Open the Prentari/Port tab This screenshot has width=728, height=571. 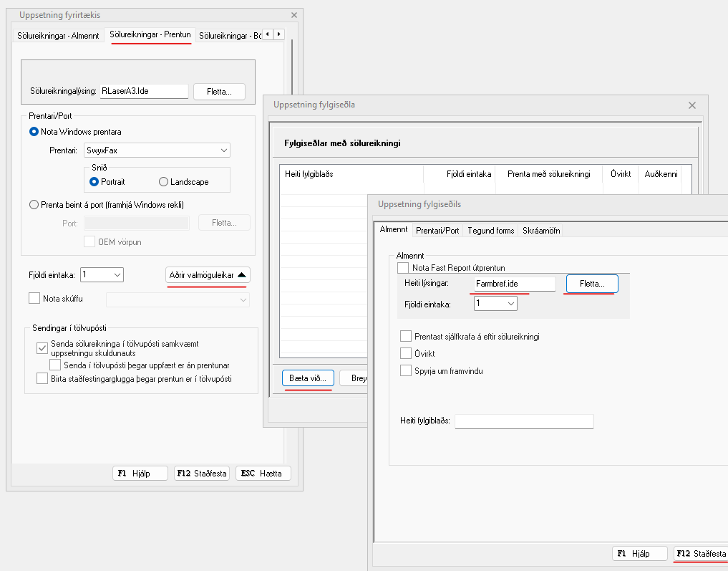[437, 230]
